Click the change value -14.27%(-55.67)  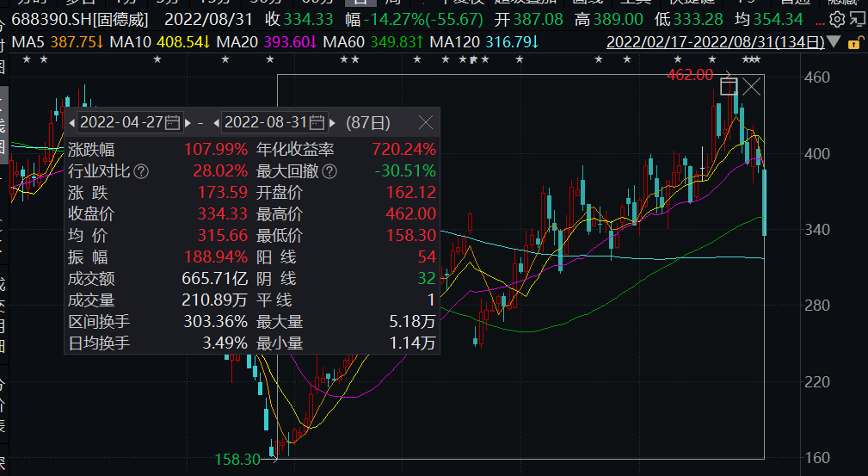423,20
